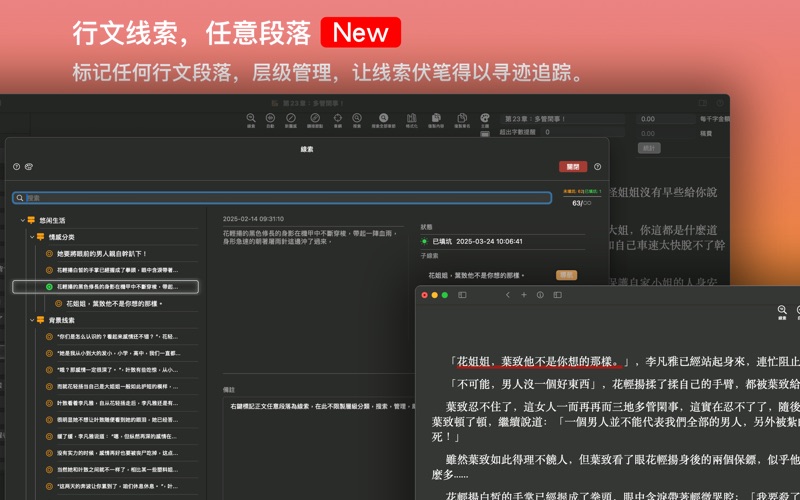Toggle the green 已填坑 status indicator

coord(424,241)
